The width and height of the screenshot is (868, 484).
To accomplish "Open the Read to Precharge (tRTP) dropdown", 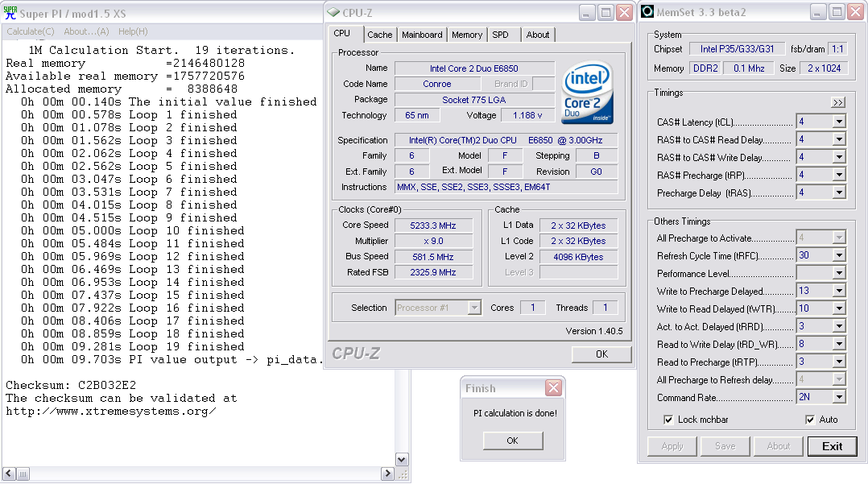I will 839,362.
